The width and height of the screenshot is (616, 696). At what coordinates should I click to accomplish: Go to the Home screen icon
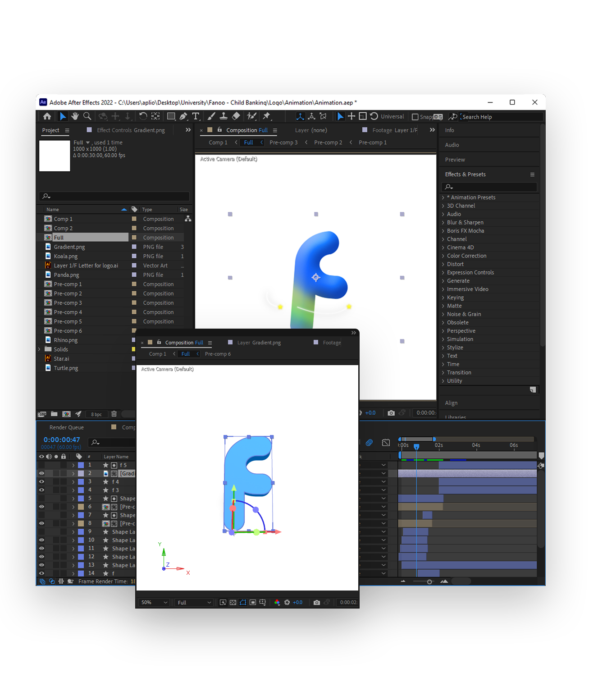[47, 116]
